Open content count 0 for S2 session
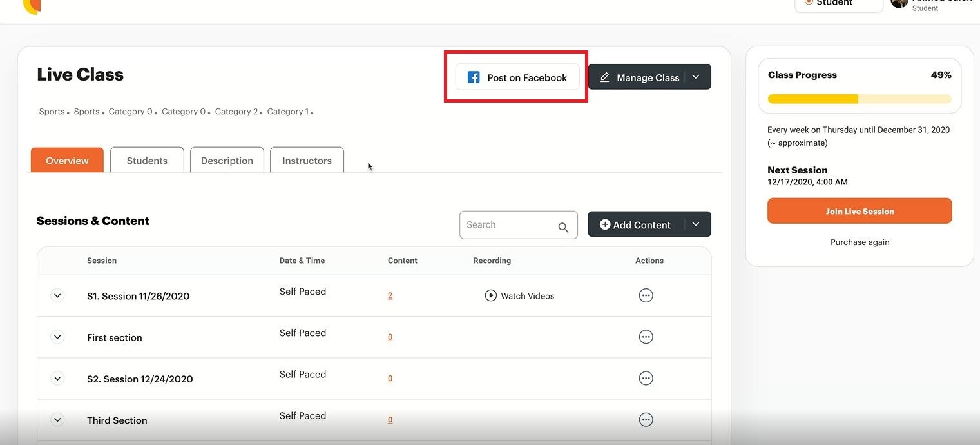 (x=390, y=378)
